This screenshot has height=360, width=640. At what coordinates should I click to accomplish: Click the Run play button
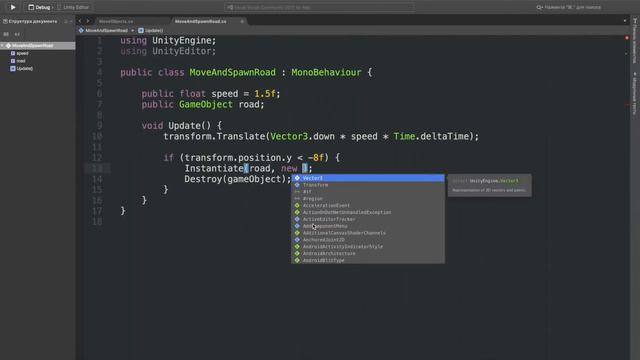(x=13, y=7)
